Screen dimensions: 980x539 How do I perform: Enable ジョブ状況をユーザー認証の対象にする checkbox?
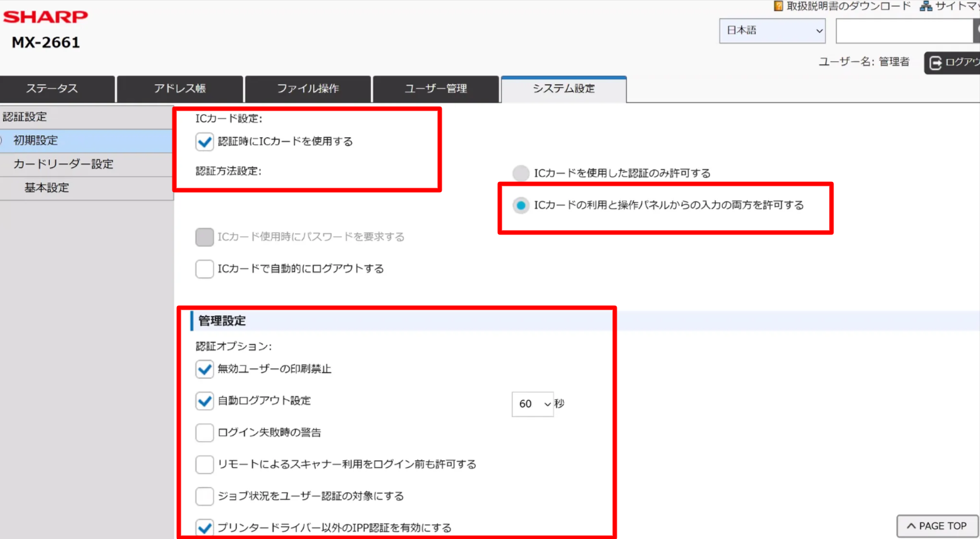[x=204, y=496]
